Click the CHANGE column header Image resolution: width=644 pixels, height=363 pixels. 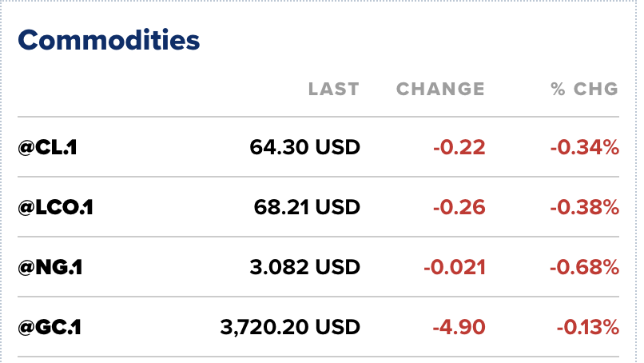(440, 89)
